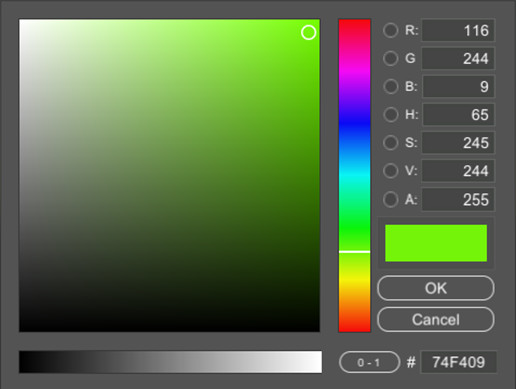The image size is (516, 389).
Task: Click the B value field showing 9
Action: point(458,86)
